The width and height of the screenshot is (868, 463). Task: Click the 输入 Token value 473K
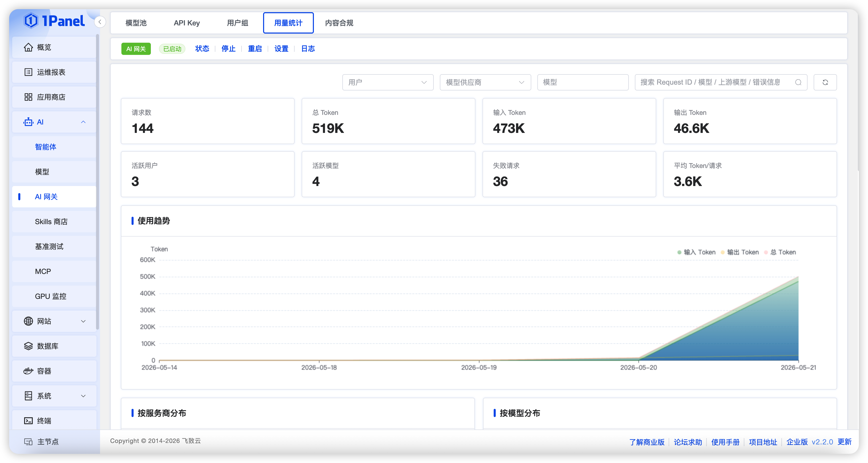[x=509, y=128]
